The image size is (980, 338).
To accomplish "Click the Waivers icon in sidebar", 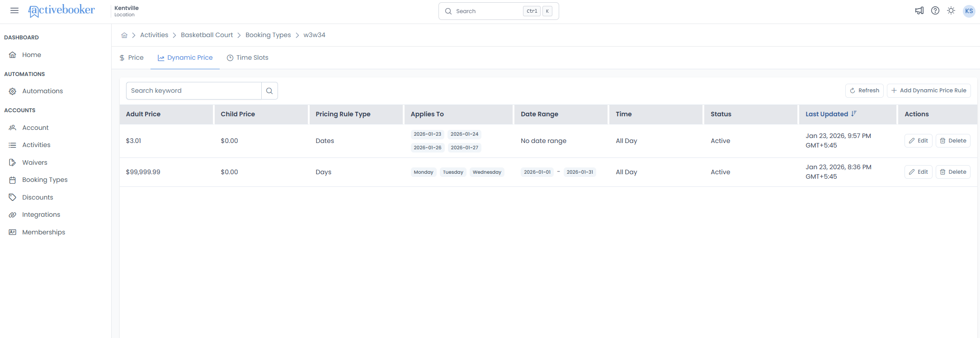I will (x=13, y=162).
